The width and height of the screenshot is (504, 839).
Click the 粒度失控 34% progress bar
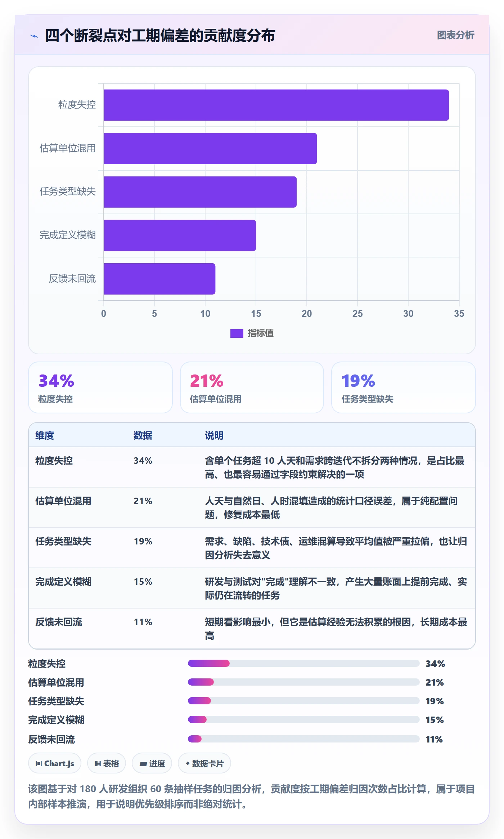tap(303, 663)
